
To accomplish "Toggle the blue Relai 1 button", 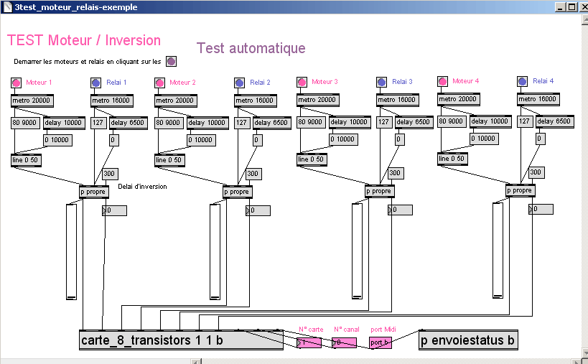I will pos(95,83).
